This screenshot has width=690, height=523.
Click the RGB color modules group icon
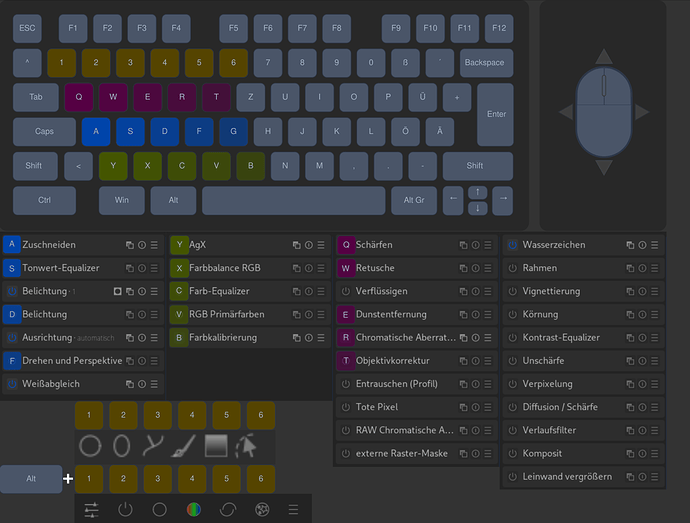pos(193,509)
